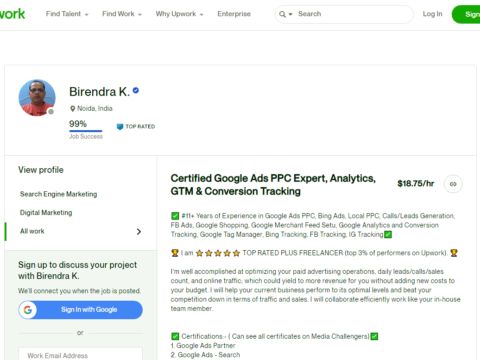Open the Find Work dropdown
The height and width of the screenshot is (360, 480).
coord(122,14)
